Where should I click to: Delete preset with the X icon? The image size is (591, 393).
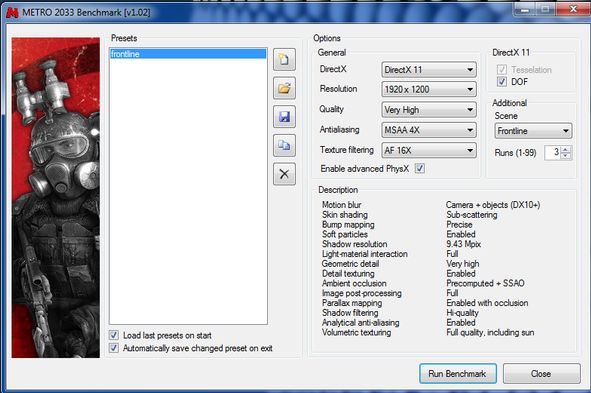click(284, 174)
